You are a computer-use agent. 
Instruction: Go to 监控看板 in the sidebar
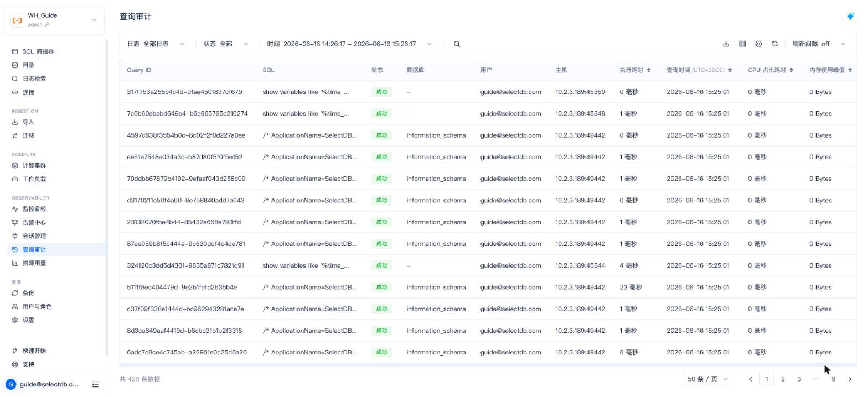click(x=34, y=209)
